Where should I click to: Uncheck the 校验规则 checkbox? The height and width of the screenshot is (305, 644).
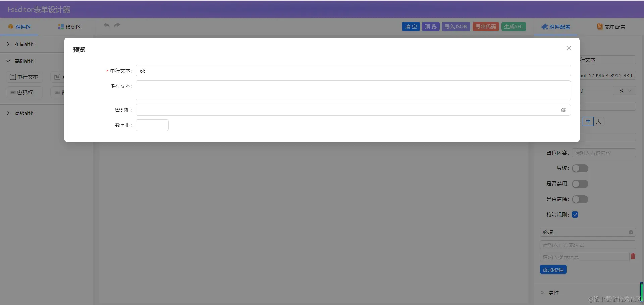575,215
